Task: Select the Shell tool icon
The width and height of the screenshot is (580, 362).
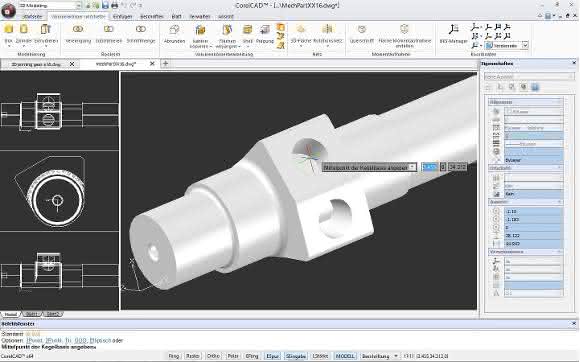Action: point(247,30)
